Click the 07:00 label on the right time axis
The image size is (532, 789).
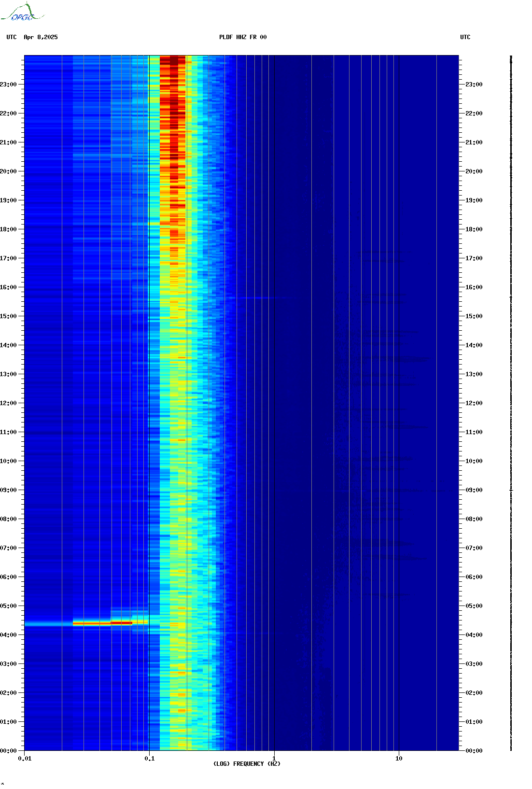(x=474, y=548)
